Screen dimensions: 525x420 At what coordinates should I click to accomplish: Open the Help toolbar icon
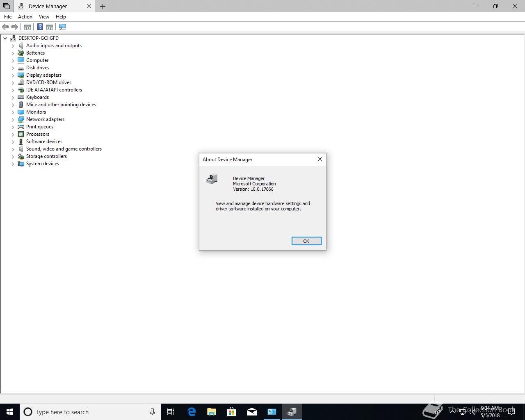[x=40, y=27]
